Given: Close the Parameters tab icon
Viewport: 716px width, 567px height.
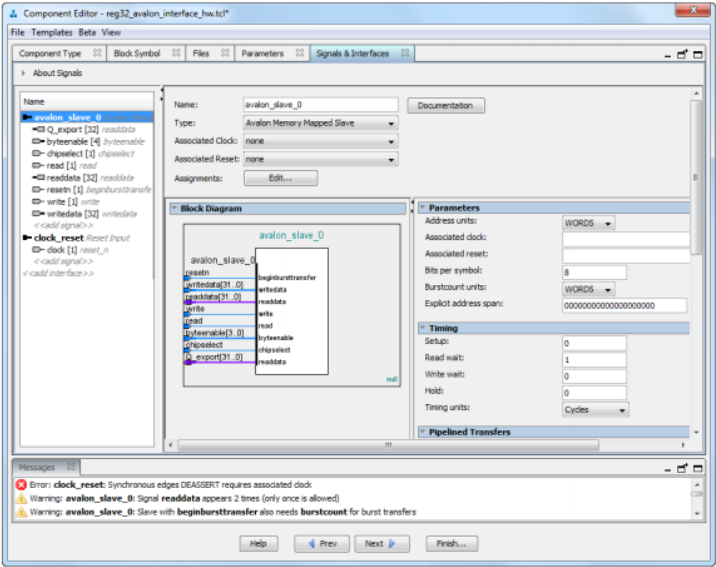Looking at the screenshot, I should coord(300,53).
